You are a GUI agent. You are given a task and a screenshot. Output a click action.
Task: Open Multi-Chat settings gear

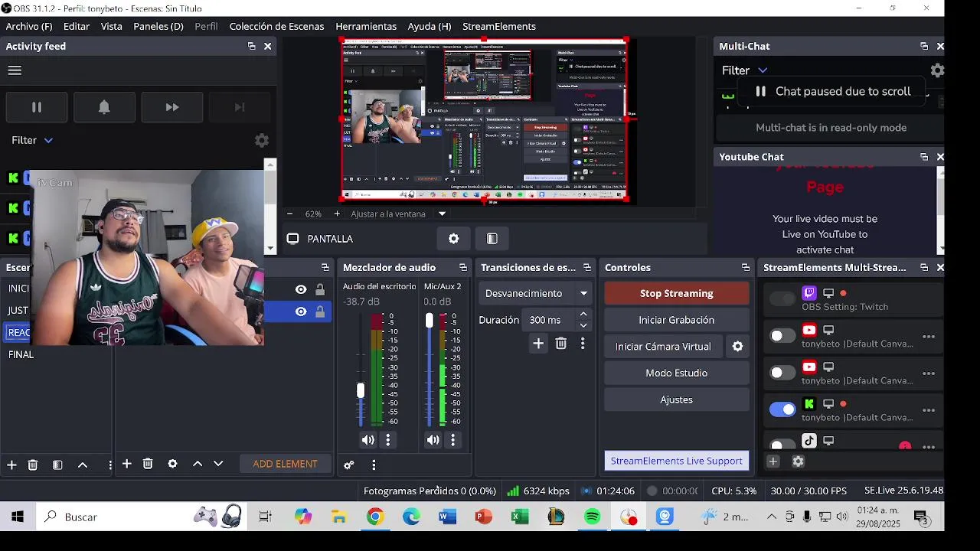coord(937,70)
